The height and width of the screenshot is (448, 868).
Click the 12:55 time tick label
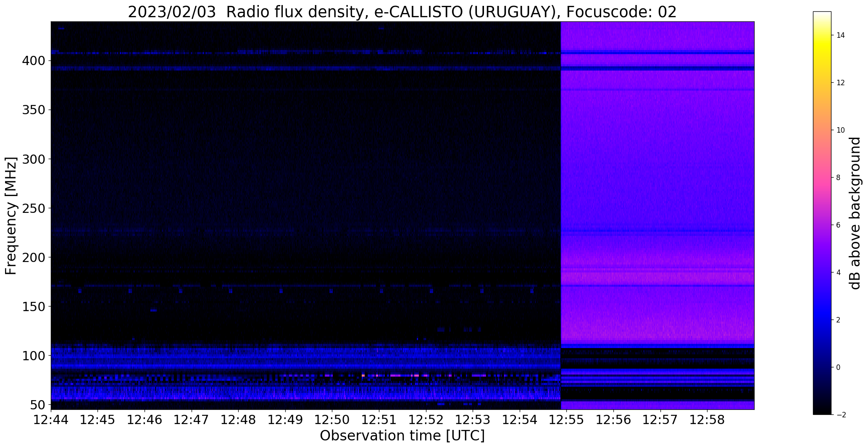tap(567, 419)
